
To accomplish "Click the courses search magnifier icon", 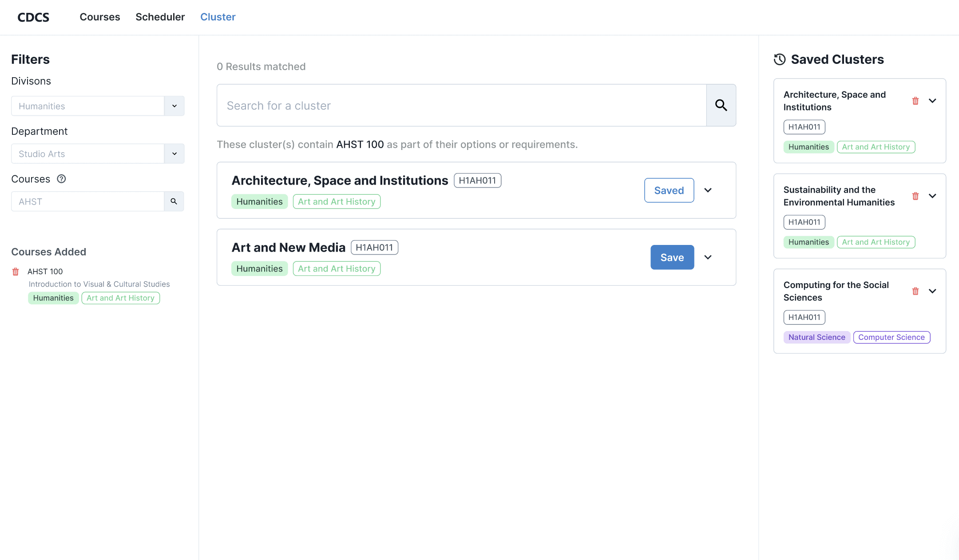I will (174, 201).
